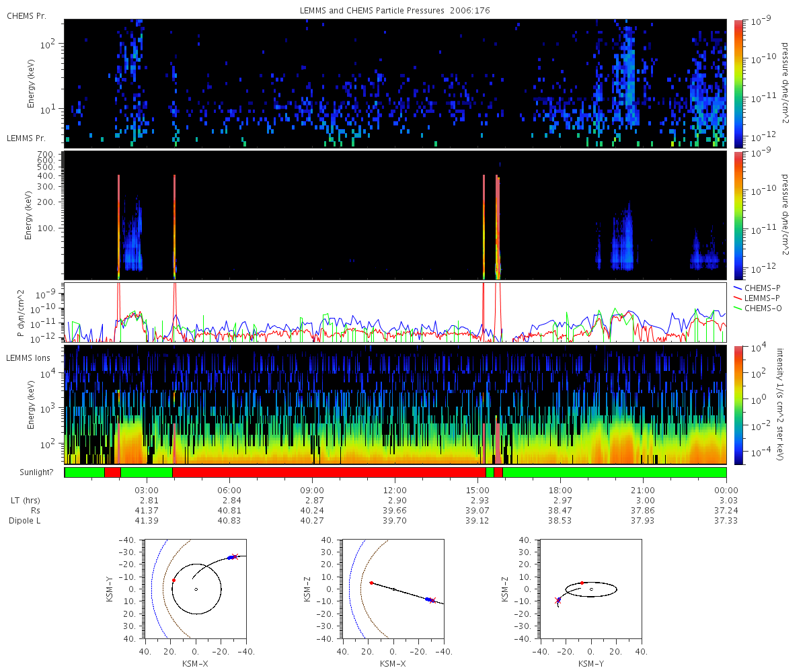
Task: Click the LEMMS-P red legend entry
Action: [760, 298]
